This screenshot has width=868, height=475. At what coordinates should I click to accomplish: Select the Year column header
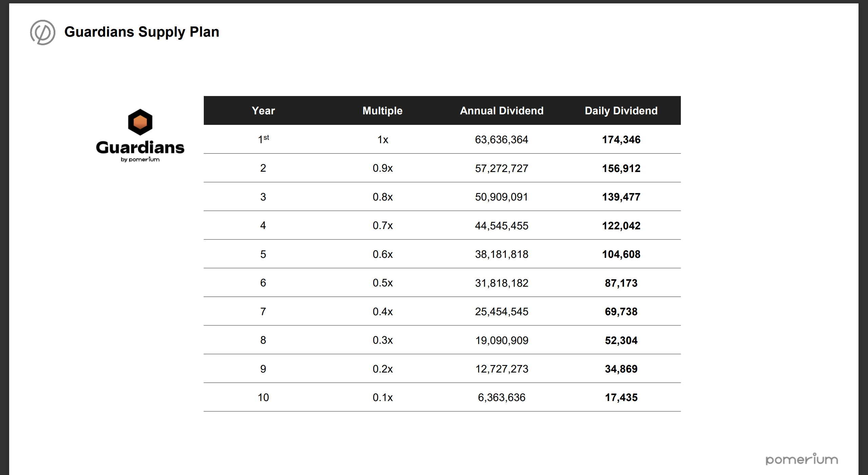click(x=263, y=111)
